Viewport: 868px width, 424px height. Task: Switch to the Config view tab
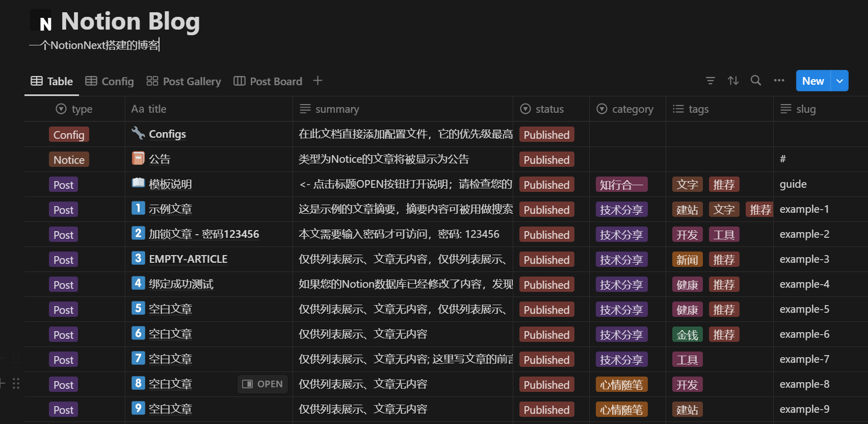pyautogui.click(x=110, y=81)
